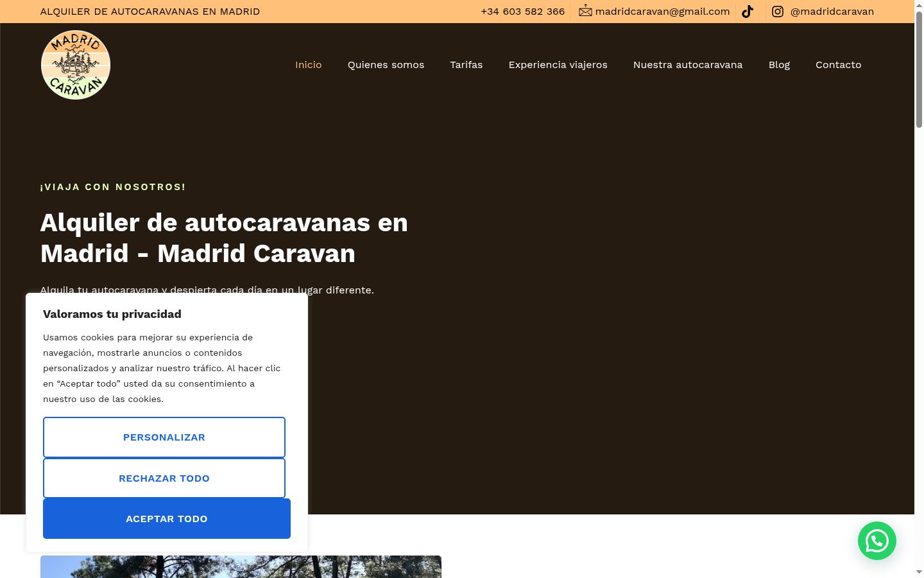Image resolution: width=924 pixels, height=578 pixels.
Task: Open the Contacto menu item
Action: [x=839, y=65]
